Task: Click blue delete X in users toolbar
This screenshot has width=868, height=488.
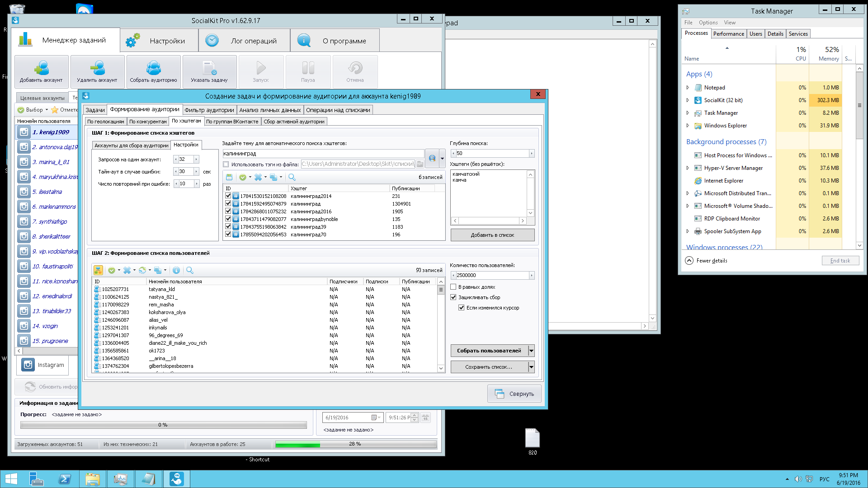Action: click(127, 270)
